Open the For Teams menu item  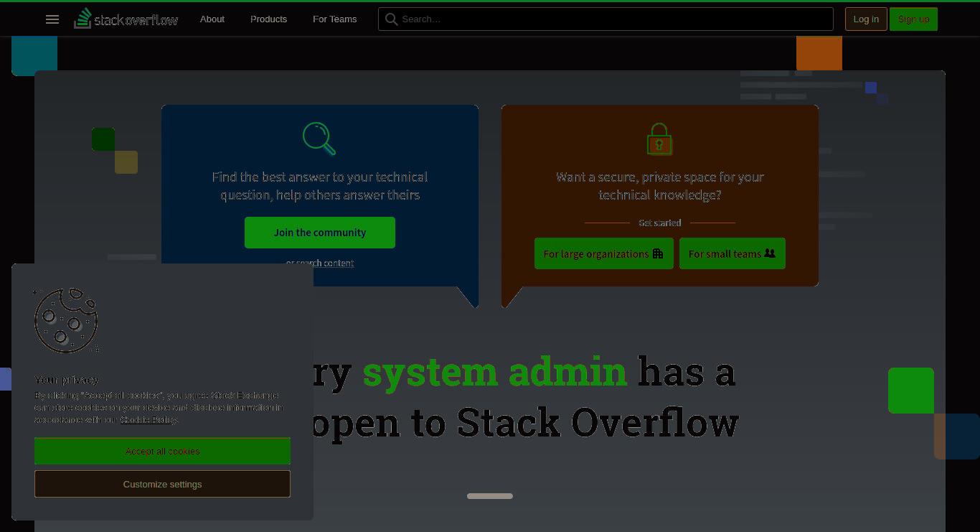tap(334, 19)
